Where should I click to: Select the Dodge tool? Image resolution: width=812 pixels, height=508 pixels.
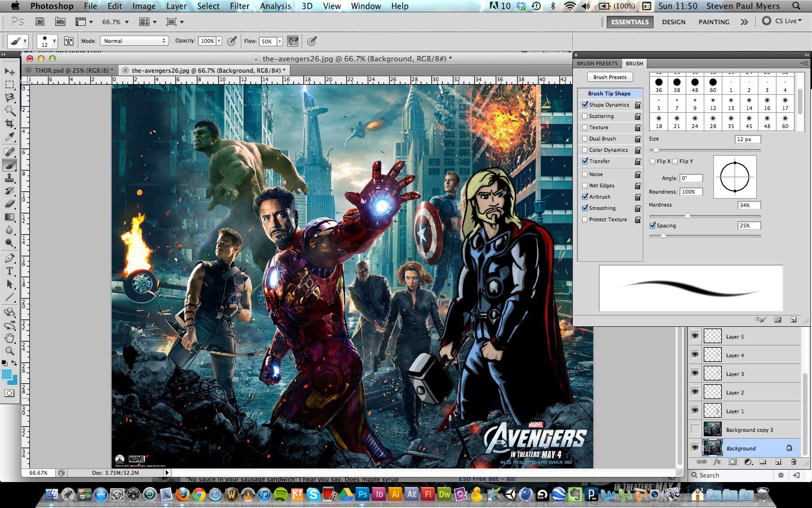pos(10,243)
